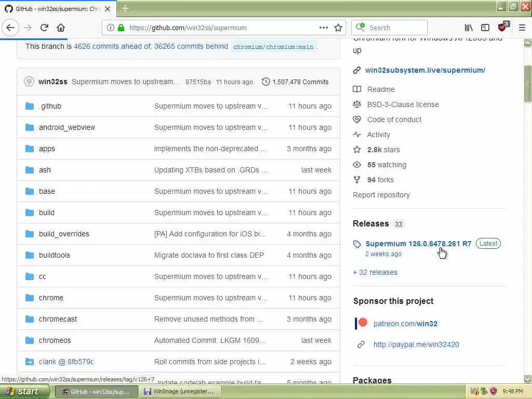
Task: Open the base folder
Action: coord(47,191)
